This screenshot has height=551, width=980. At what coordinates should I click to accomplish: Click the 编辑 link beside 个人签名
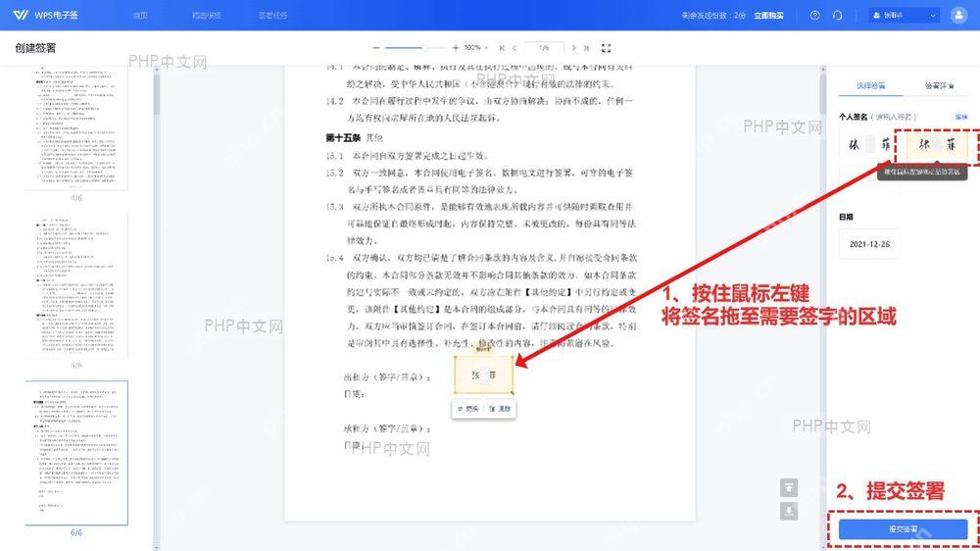[x=961, y=117]
